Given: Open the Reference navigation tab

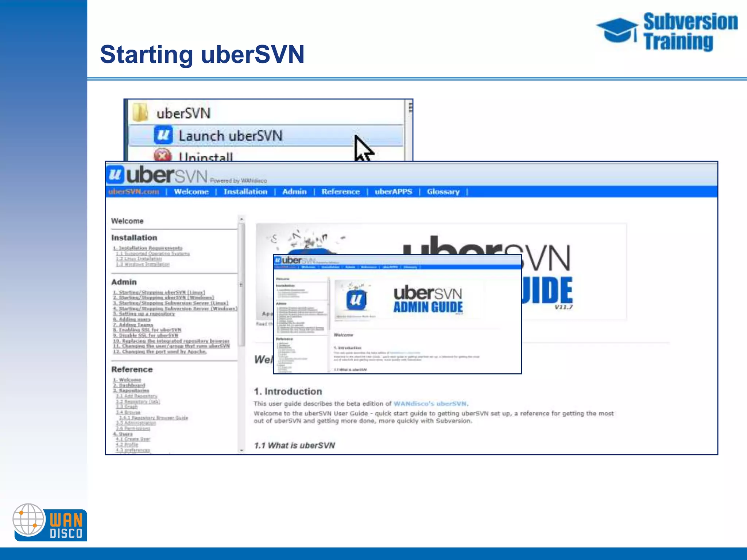Looking at the screenshot, I should coord(341,192).
